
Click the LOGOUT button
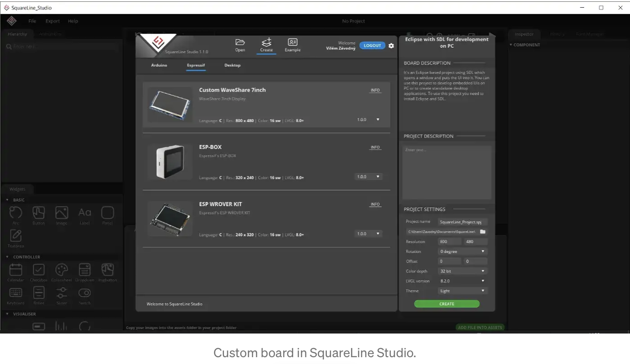tap(372, 45)
